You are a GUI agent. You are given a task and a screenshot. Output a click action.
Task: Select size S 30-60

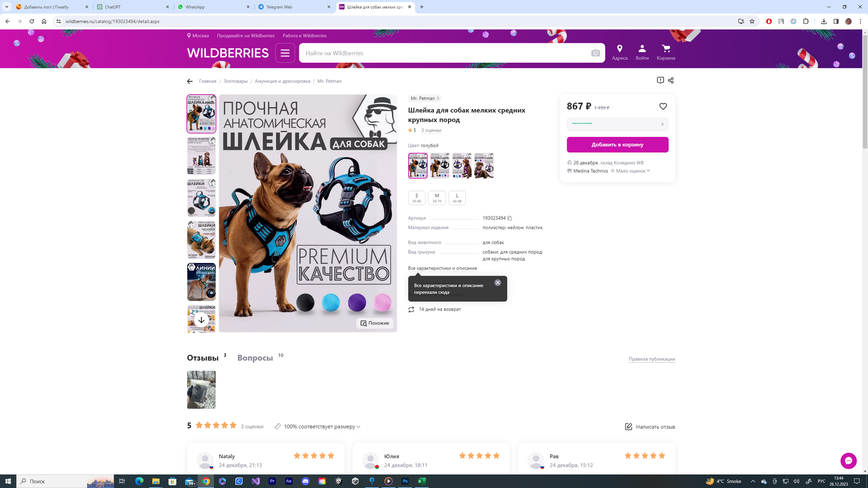417,198
